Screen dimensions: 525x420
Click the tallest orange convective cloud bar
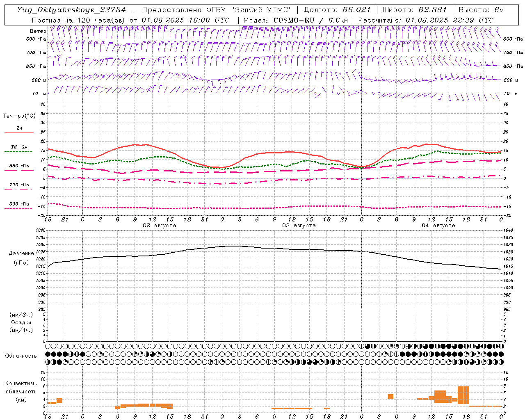[x=463, y=395]
